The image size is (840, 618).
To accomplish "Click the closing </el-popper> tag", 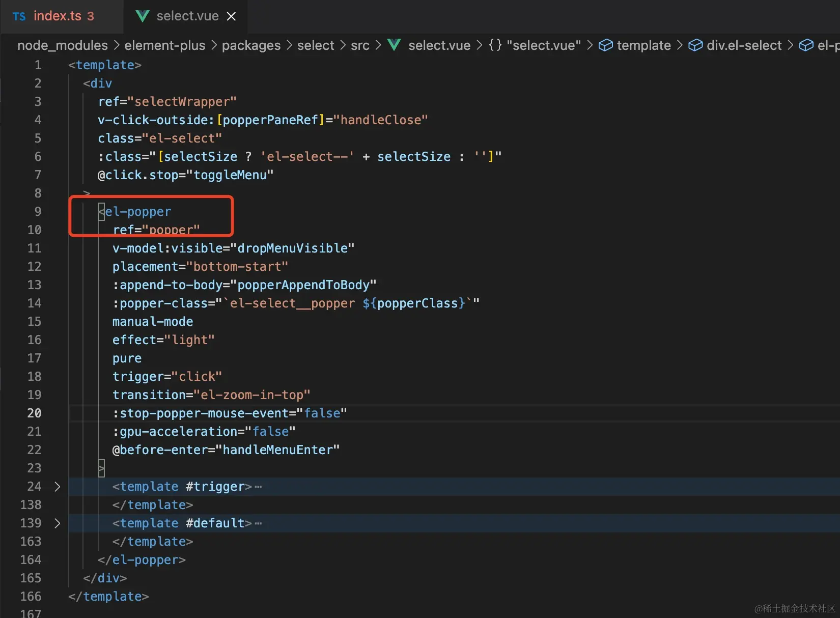I will 142,560.
